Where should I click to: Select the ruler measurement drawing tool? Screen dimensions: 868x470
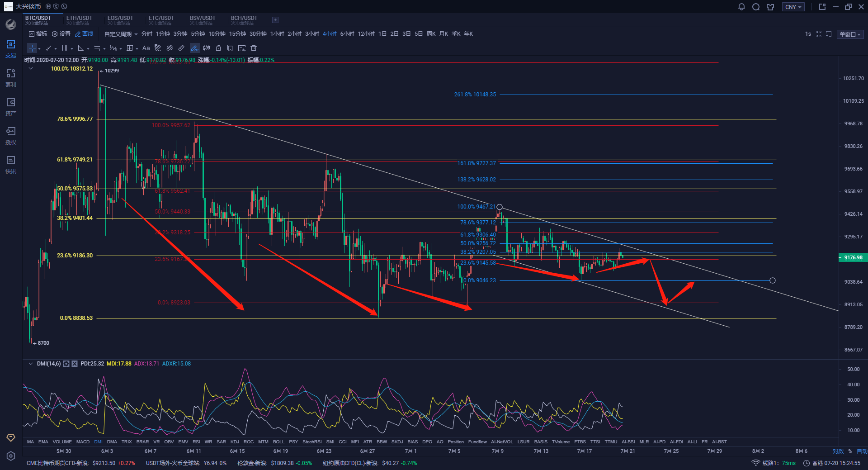point(181,48)
